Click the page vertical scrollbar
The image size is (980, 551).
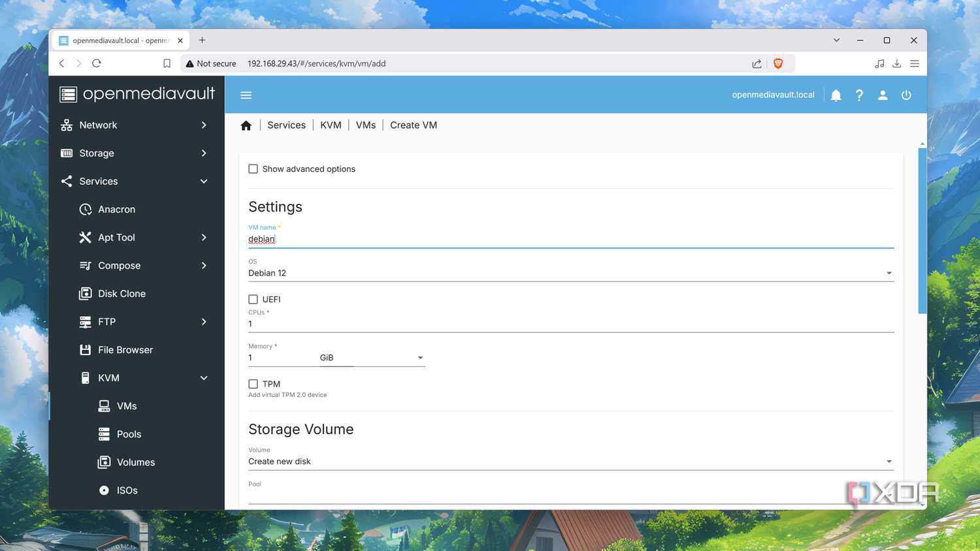tap(923, 230)
